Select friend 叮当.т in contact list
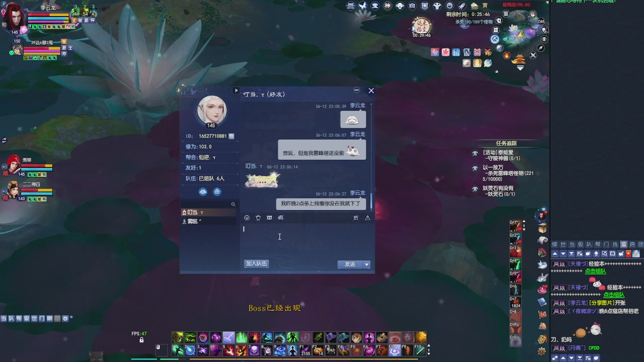Image resolution: width=644 pixels, height=362 pixels. click(x=208, y=213)
